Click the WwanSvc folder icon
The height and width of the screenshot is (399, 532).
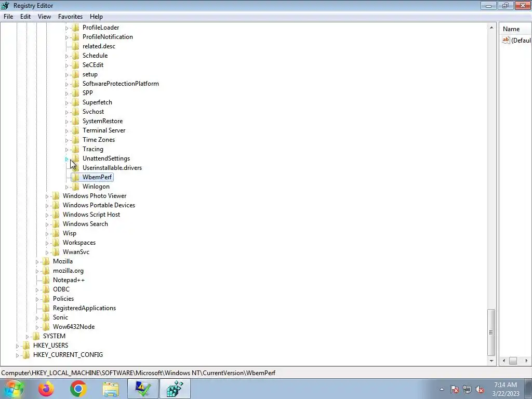click(x=56, y=252)
